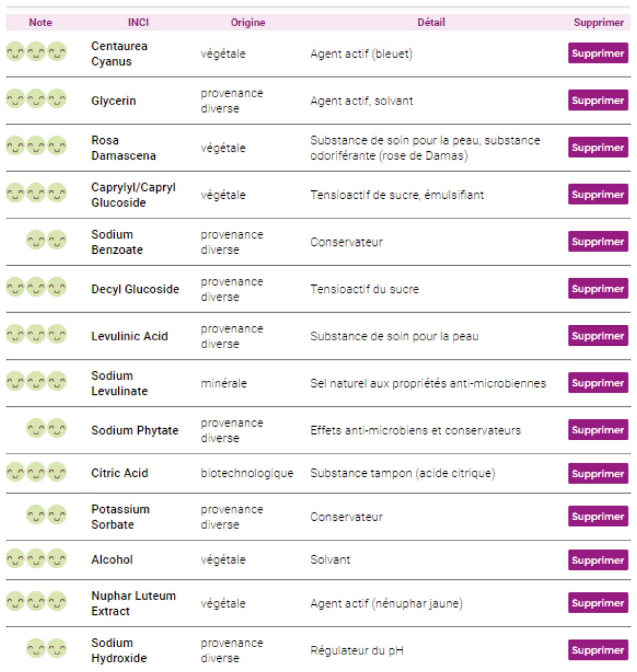Click the Citric Acid ingredient name
637x672 pixels.
[x=119, y=473]
